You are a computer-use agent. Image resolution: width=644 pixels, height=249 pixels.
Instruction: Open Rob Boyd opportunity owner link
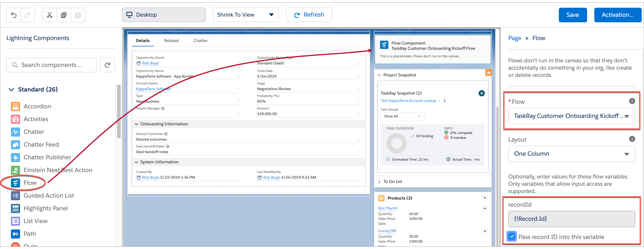tap(150, 63)
